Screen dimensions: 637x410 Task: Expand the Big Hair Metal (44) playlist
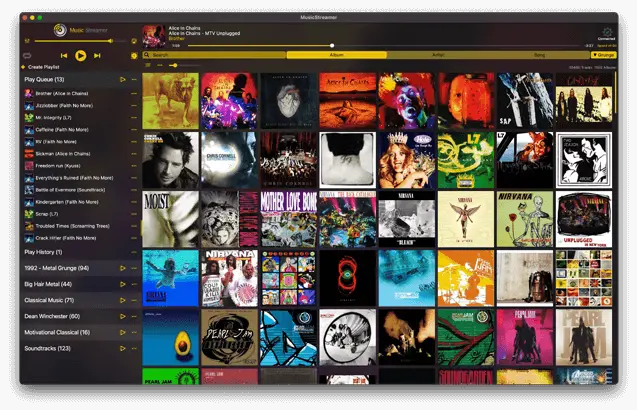pyautogui.click(x=48, y=284)
